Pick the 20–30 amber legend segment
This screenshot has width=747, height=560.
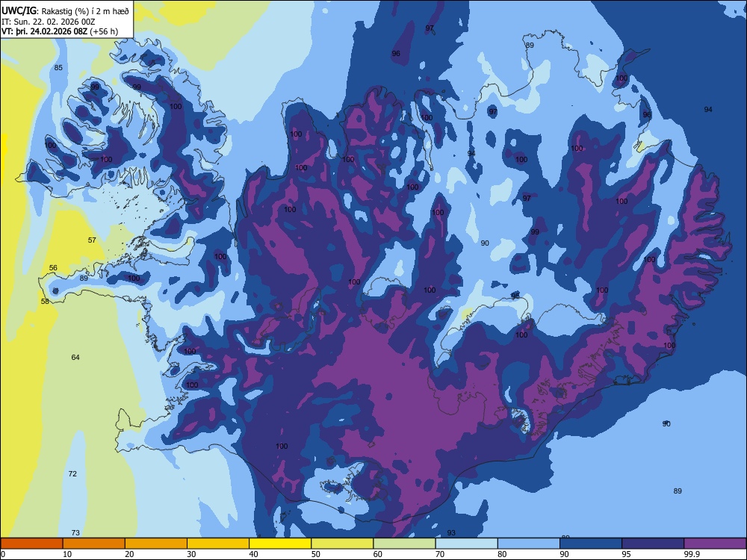156,544
